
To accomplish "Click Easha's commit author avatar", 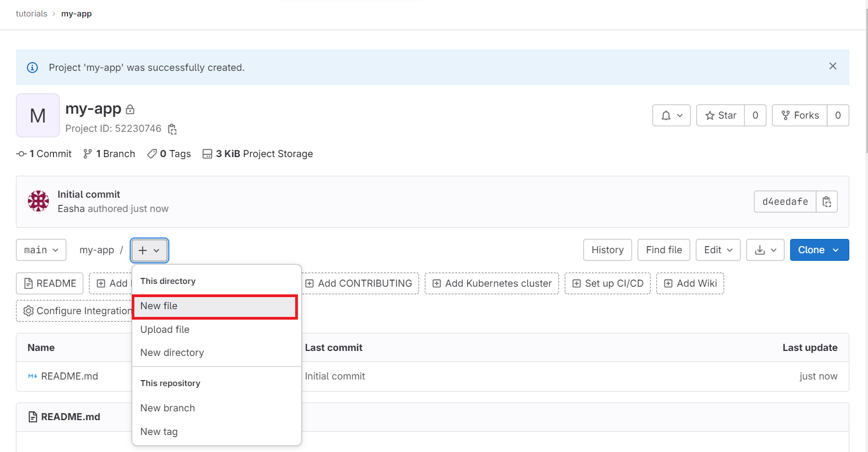I will click(38, 201).
